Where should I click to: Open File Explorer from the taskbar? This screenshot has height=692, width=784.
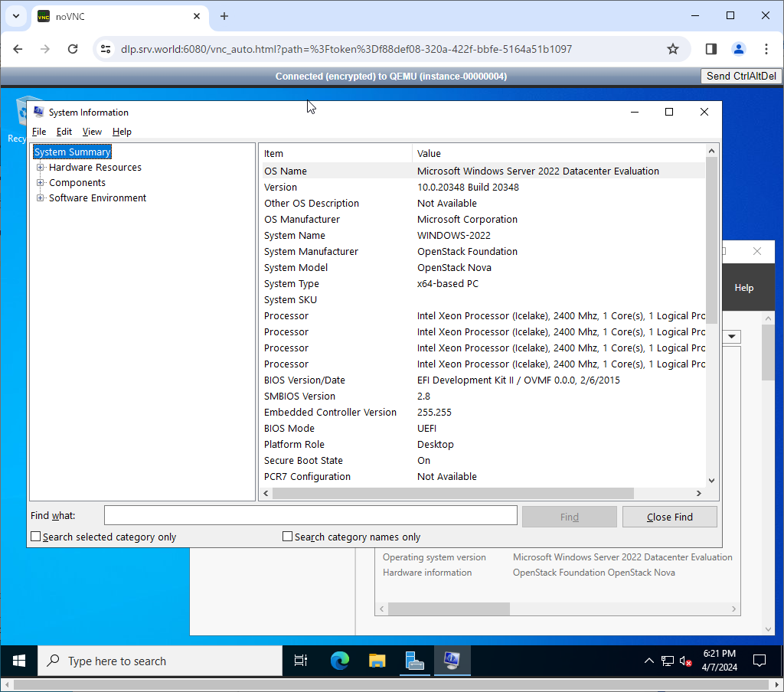tap(377, 661)
